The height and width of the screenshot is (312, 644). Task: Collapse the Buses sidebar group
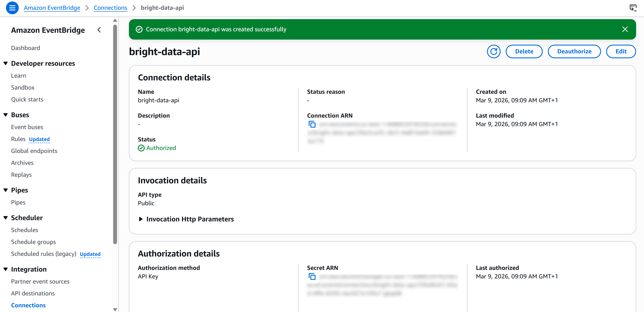pyautogui.click(x=6, y=115)
